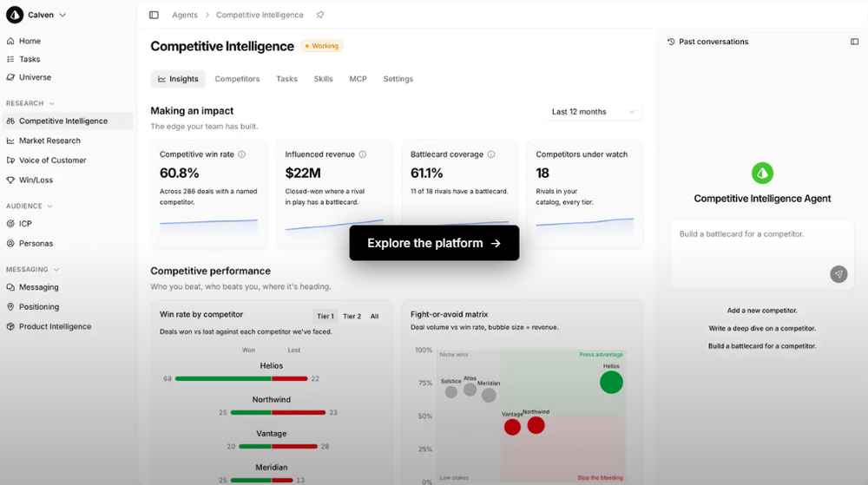Show All tiers in win rate chart
Screen dimensions: 868x485
click(x=374, y=317)
